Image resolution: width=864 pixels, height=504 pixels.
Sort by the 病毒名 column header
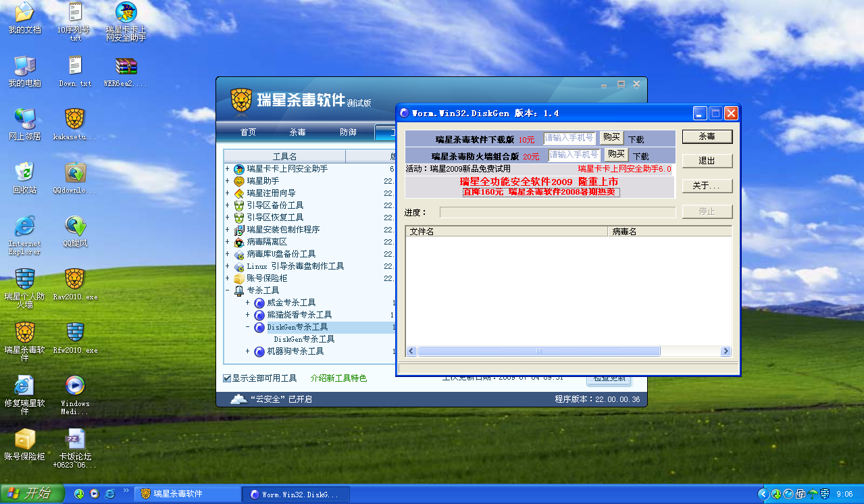(669, 231)
